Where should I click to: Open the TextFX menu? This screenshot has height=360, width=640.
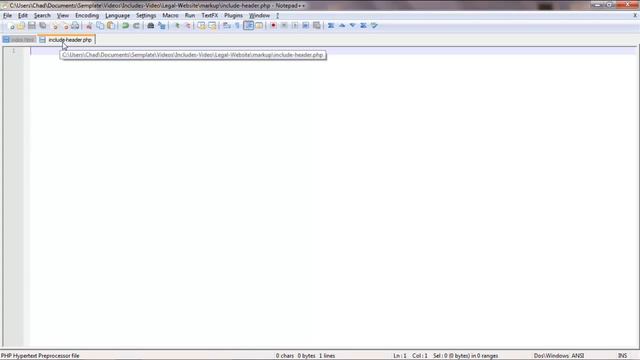[210, 16]
